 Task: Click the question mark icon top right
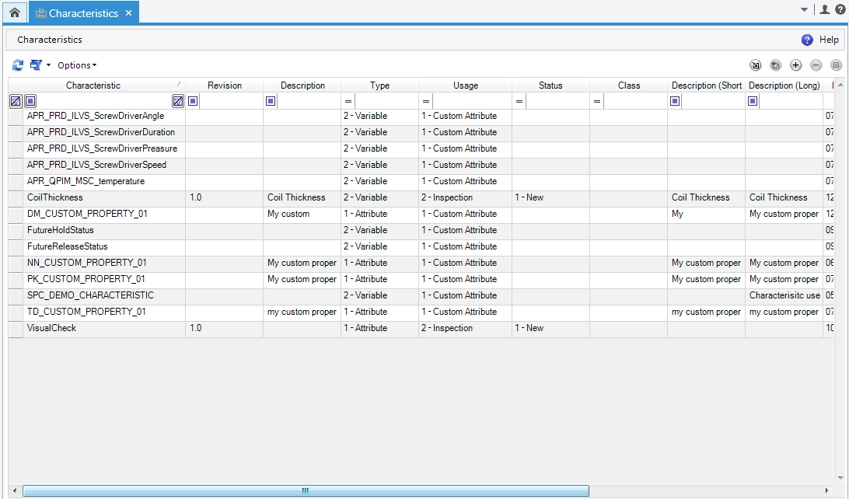(840, 10)
